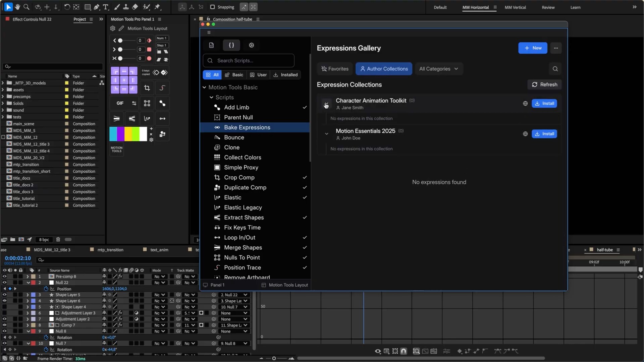The width and height of the screenshot is (644, 362).
Task: Filter scripts by Installed tab
Action: (x=285, y=75)
